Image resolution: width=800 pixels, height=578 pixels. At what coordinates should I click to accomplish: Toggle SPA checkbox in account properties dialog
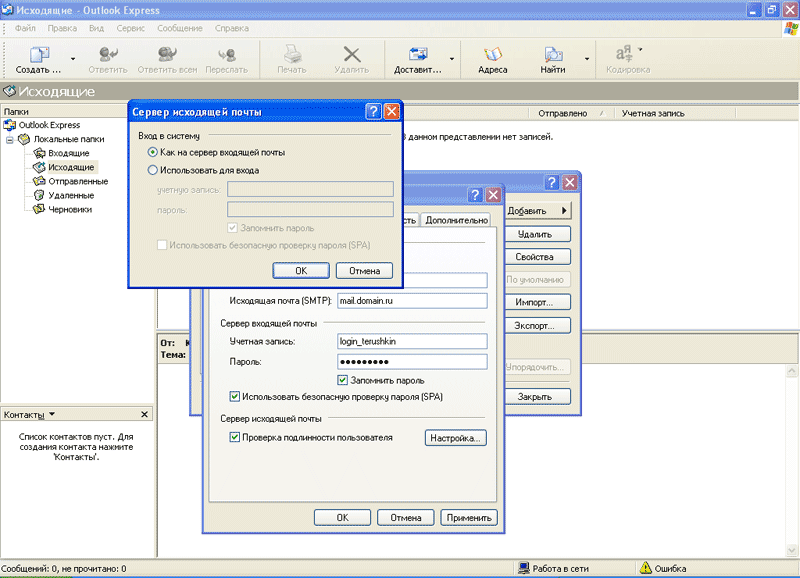coord(234,396)
